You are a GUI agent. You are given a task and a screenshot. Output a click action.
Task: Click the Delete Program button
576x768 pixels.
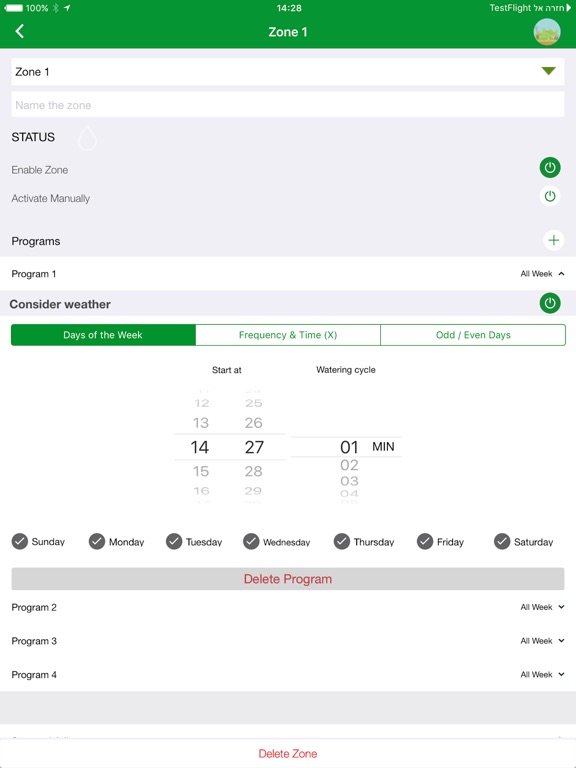pyautogui.click(x=288, y=579)
